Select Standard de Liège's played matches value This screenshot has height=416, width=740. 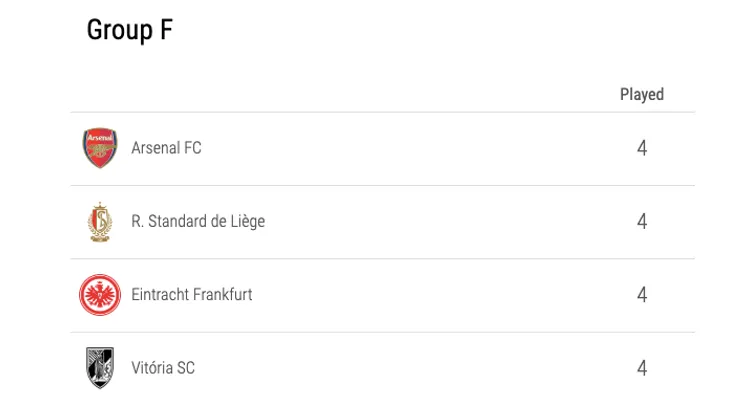[x=642, y=221]
